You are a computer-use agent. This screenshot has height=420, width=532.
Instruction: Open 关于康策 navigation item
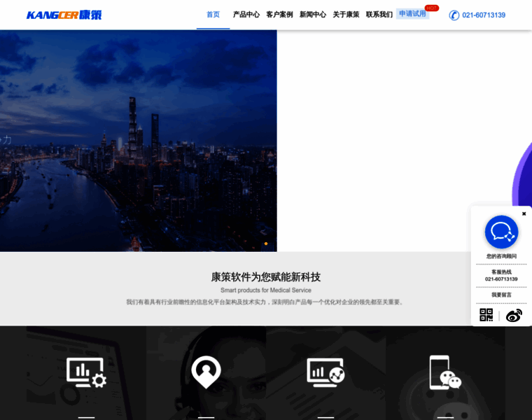pyautogui.click(x=346, y=15)
